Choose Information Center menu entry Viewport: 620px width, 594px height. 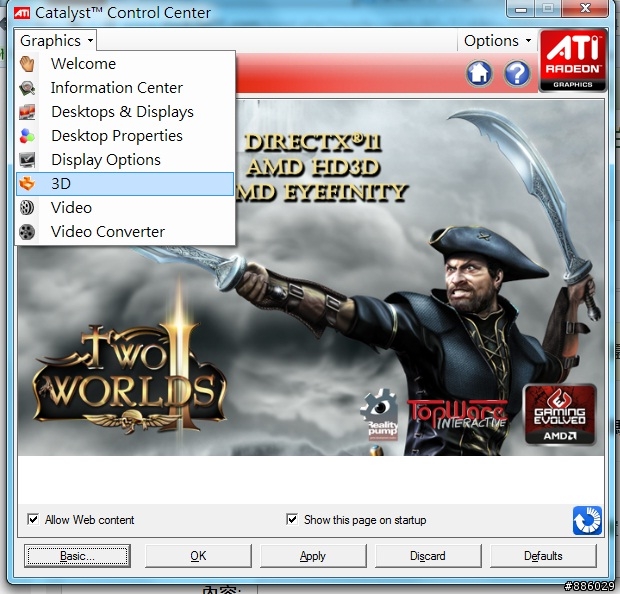point(125,88)
